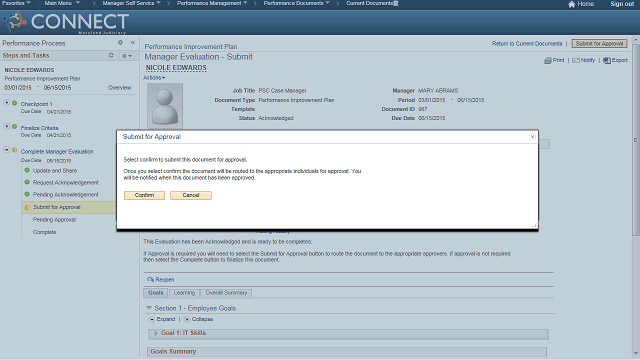
Task: Open the Main Menu dropdown
Action: (62, 3)
